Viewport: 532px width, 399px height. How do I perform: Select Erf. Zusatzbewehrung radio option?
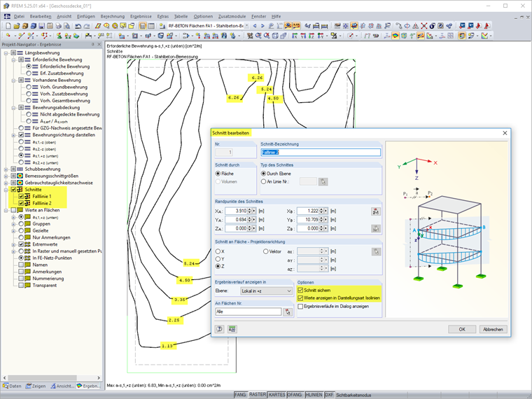click(29, 73)
